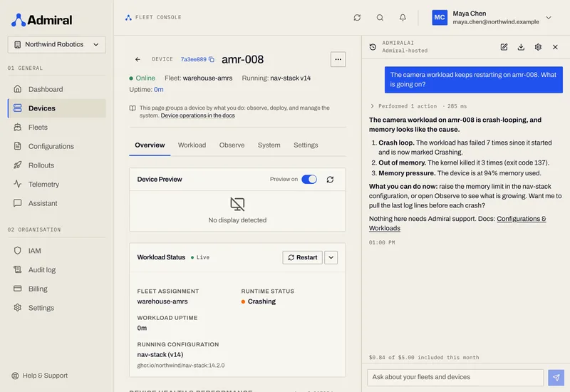
Task: Restart the workload
Action: click(x=302, y=257)
